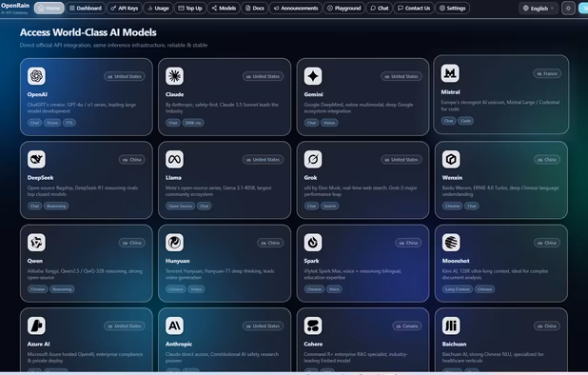Viewport: 588px width, 375px height.
Task: Open the API Keys page
Action: pyautogui.click(x=125, y=9)
